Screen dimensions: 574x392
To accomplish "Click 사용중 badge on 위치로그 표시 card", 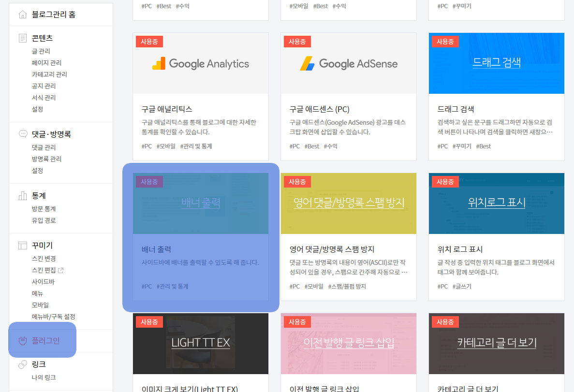I will (x=445, y=182).
